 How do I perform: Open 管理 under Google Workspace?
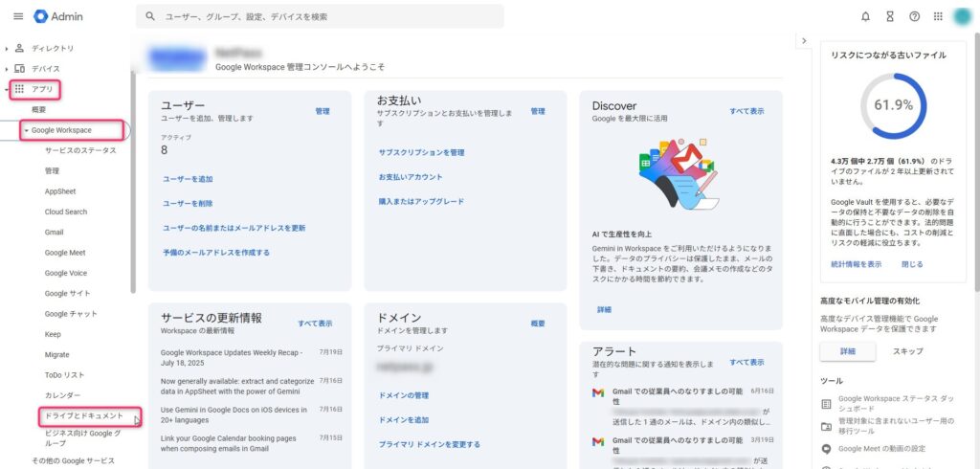point(52,170)
